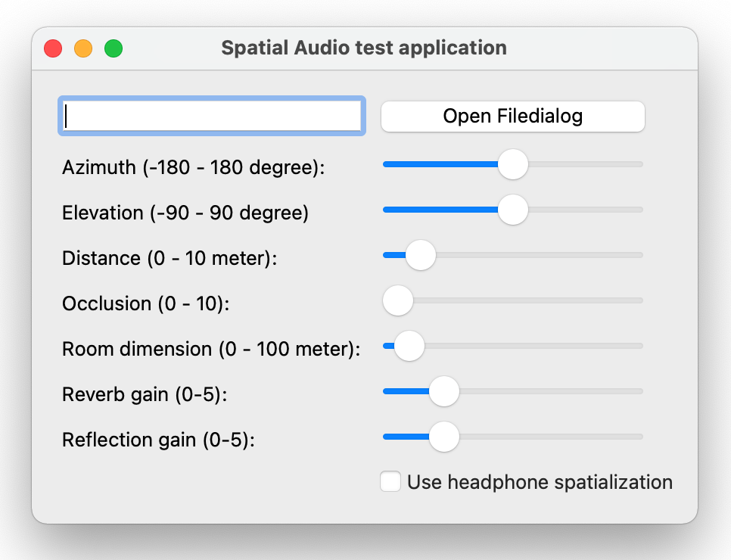Viewport: 731px width, 560px height.
Task: Click the Reverb gain slider handle
Action: (445, 391)
